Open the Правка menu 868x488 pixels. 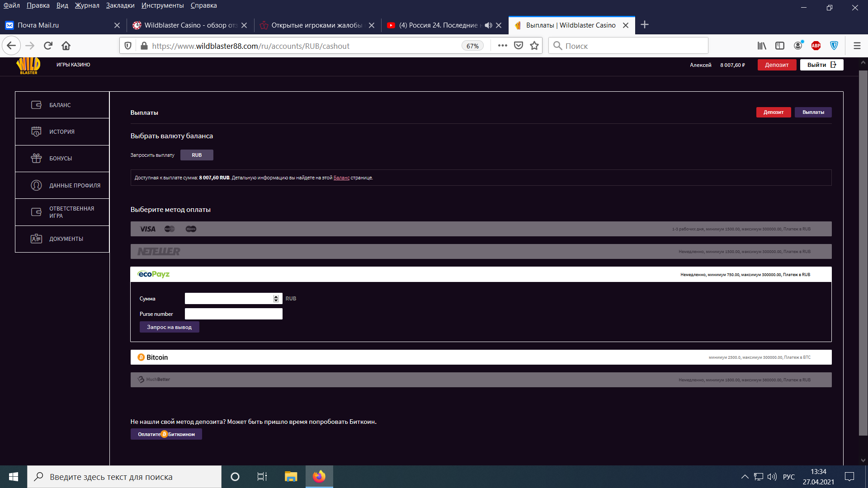38,5
